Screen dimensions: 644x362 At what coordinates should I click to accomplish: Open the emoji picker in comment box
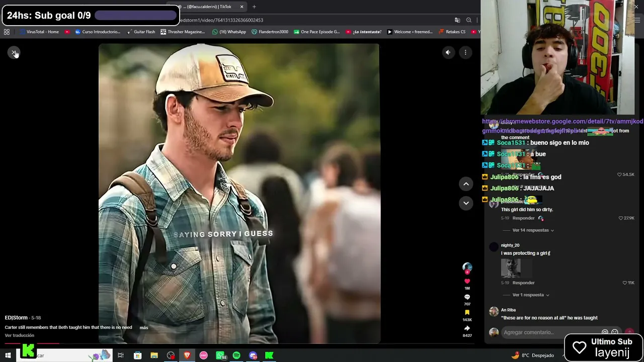614,332
